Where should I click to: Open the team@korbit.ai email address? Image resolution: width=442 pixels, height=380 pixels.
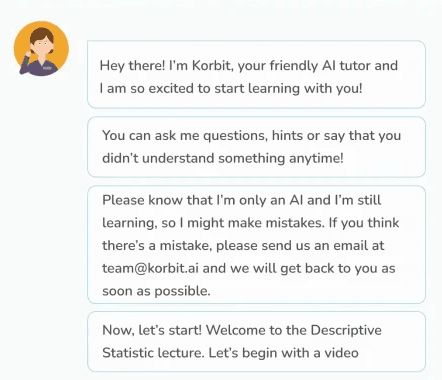click(150, 268)
